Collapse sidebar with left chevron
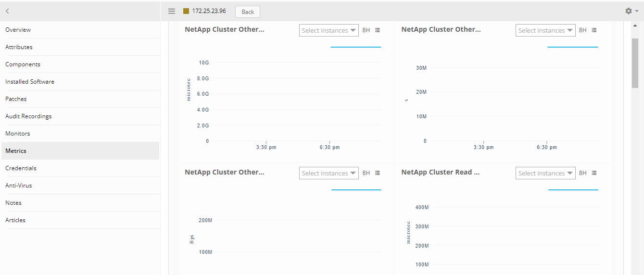The image size is (644, 275). 7,11
